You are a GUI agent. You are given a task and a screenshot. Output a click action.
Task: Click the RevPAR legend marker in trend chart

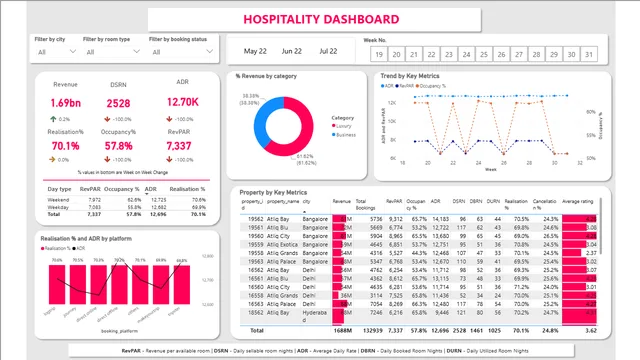tap(397, 86)
